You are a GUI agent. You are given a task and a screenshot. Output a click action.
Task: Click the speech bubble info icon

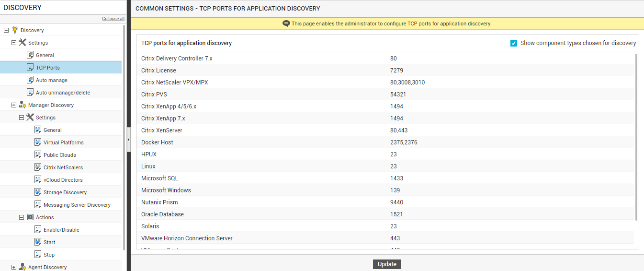pos(286,24)
